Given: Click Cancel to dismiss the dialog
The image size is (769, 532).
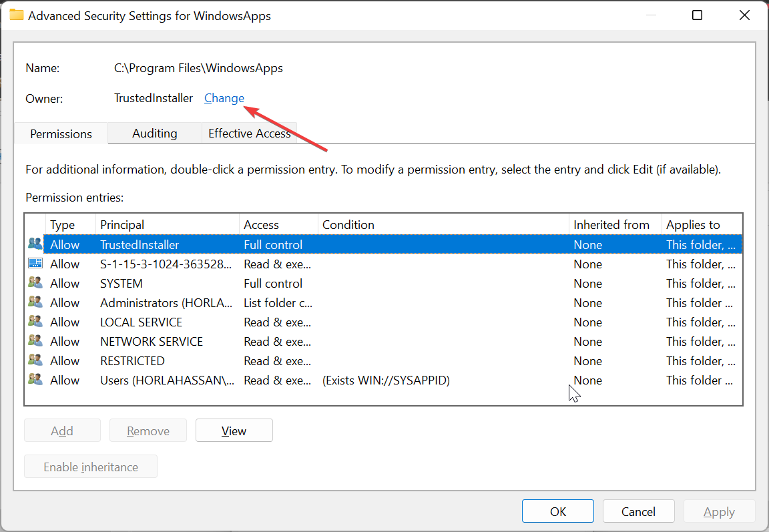Looking at the screenshot, I should pos(638,511).
